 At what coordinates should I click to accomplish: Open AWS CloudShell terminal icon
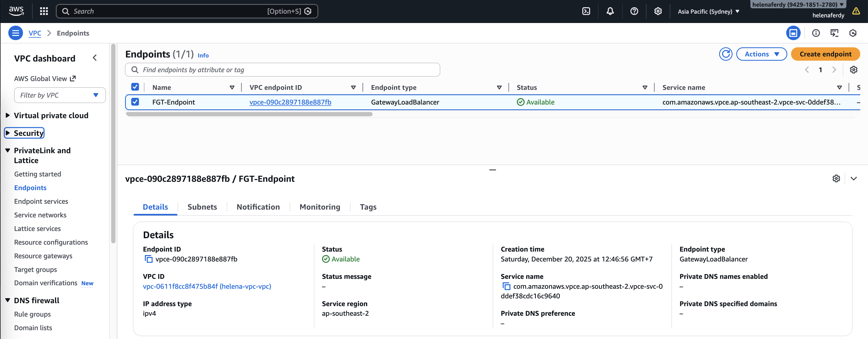click(586, 11)
